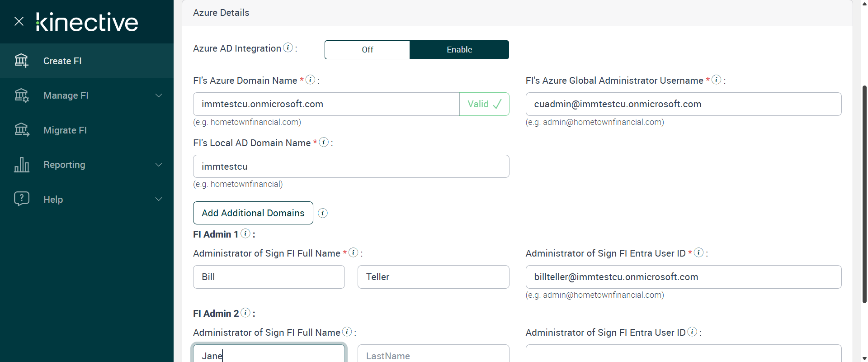Image resolution: width=868 pixels, height=362 pixels.
Task: Click the Migrate FI arrow-bank icon
Action: click(x=21, y=130)
